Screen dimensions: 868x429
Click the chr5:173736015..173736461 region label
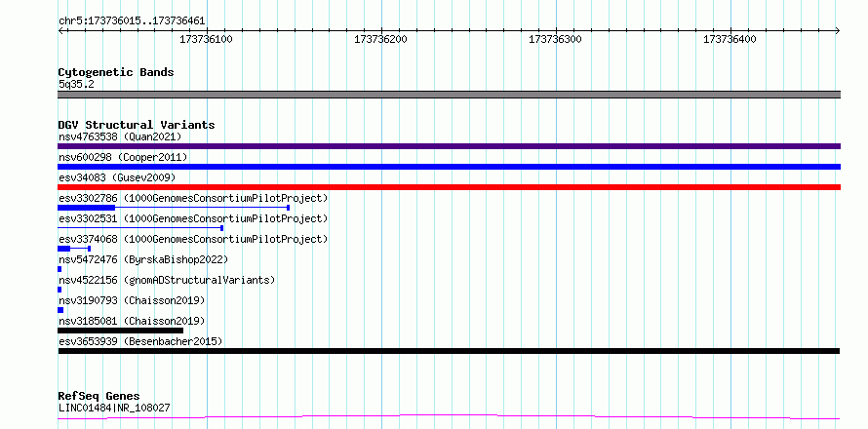(132, 21)
